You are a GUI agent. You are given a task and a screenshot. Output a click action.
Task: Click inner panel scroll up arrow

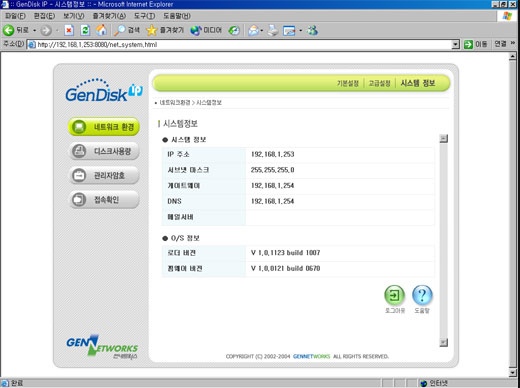coord(443,138)
